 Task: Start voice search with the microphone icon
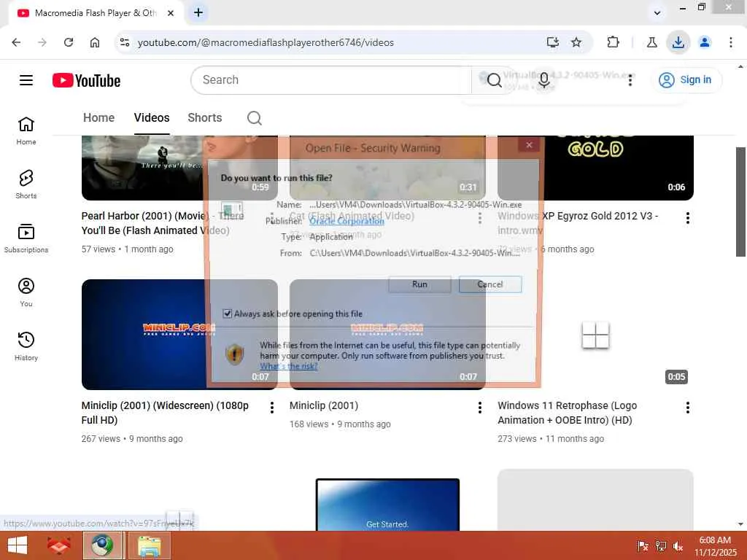pos(544,80)
